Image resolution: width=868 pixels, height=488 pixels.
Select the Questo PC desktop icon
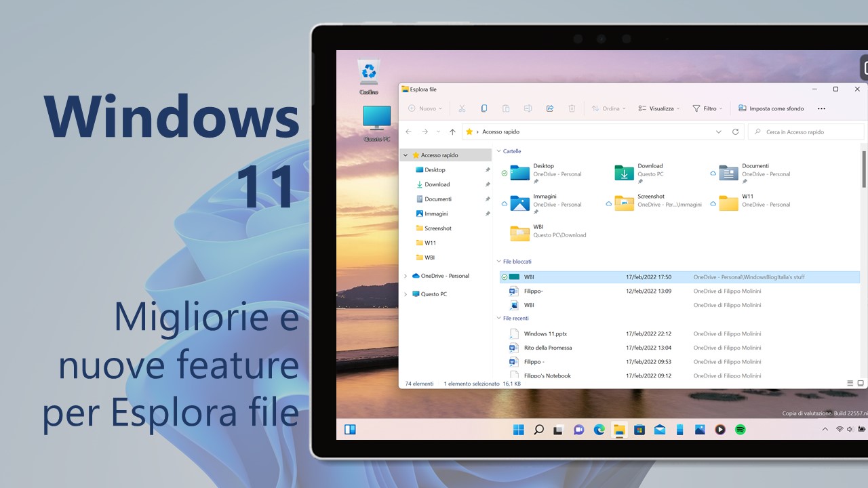click(376, 123)
